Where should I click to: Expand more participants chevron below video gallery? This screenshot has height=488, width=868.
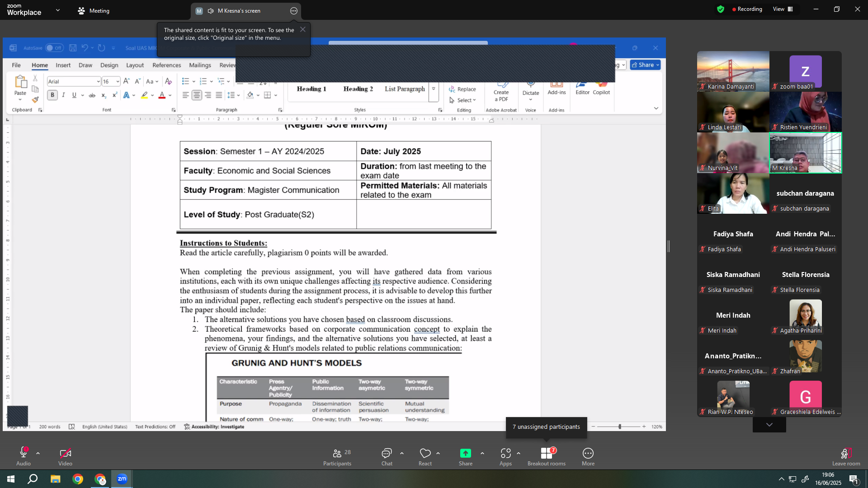tap(769, 425)
